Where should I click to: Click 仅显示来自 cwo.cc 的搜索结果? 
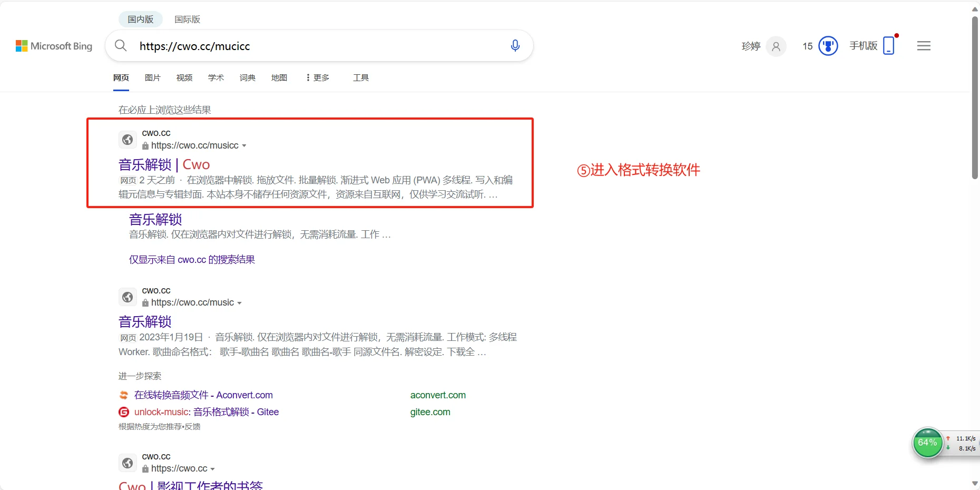[192, 260]
